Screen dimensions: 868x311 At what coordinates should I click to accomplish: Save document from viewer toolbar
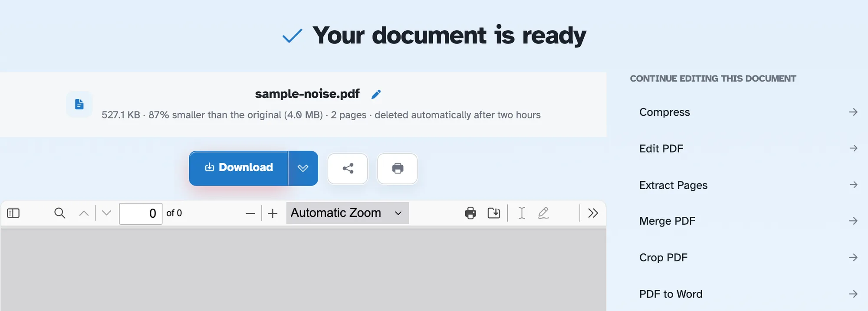tap(494, 213)
